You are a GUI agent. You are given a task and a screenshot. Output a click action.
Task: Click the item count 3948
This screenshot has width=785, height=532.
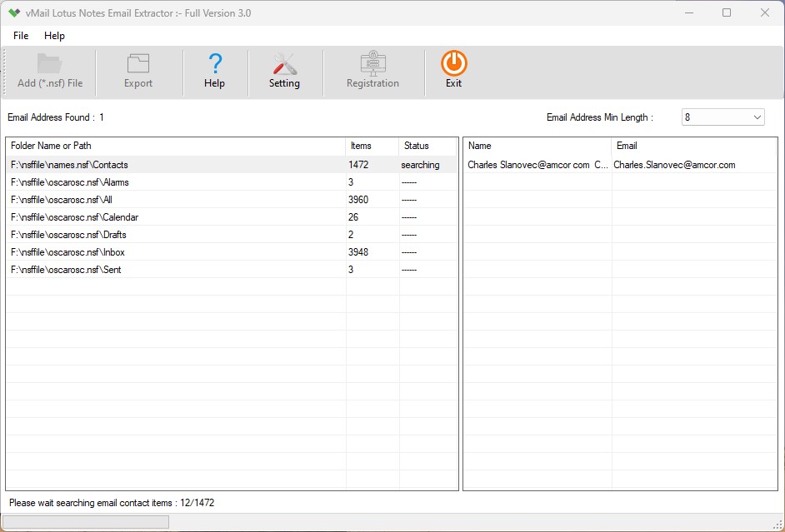coord(358,252)
